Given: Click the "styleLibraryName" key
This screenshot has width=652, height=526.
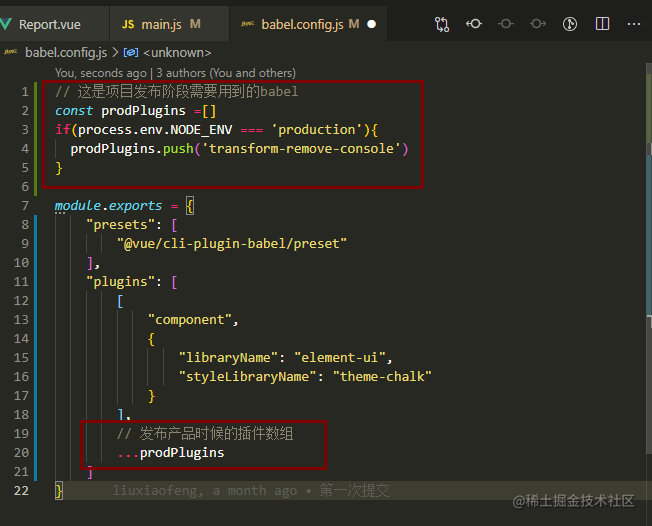Looking at the screenshot, I should [x=247, y=376].
